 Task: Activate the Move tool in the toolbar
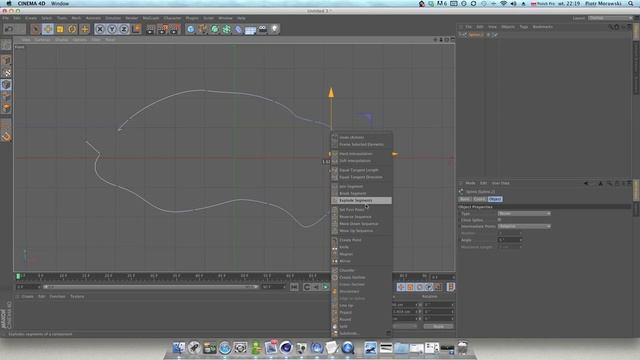pyautogui.click(x=48, y=29)
